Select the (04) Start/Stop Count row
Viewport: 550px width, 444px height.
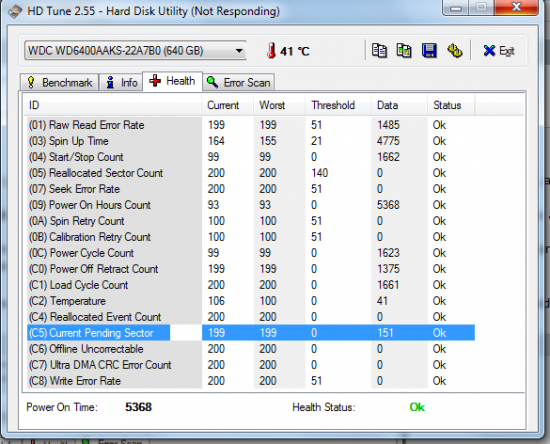(251, 157)
